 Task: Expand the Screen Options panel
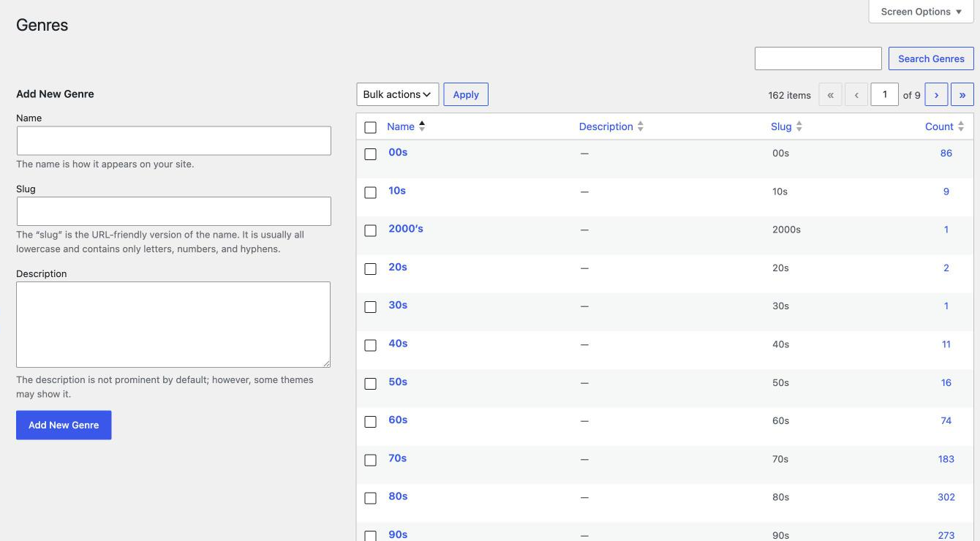coord(921,12)
